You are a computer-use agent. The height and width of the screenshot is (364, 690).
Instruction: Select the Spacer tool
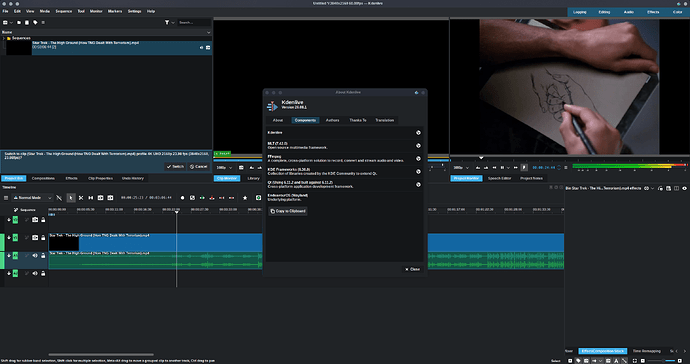pos(91,198)
